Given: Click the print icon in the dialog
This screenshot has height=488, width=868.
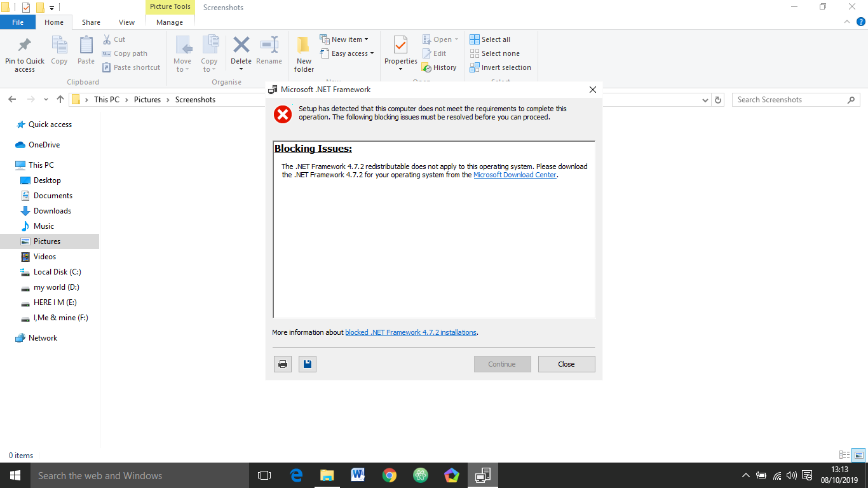Looking at the screenshot, I should [283, 364].
